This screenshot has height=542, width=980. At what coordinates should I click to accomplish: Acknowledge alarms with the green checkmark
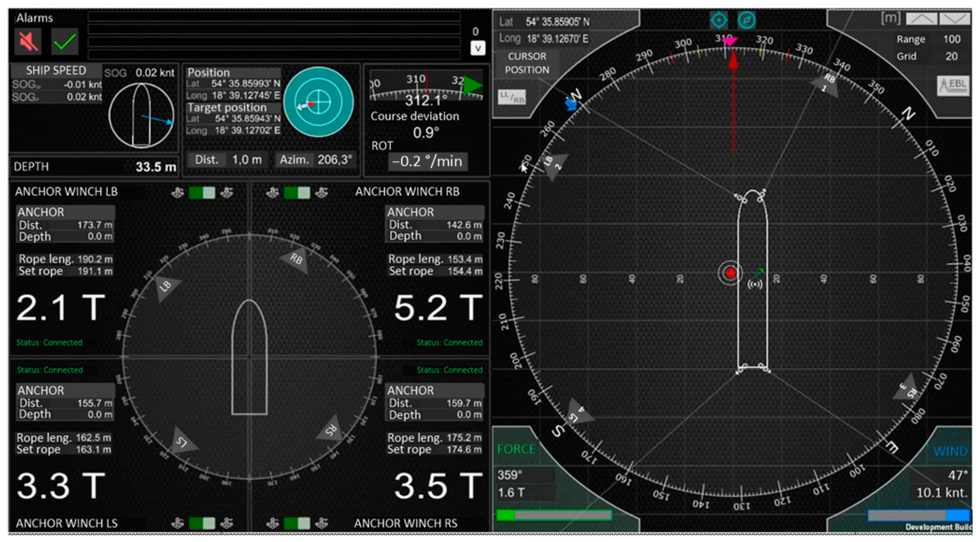point(65,41)
